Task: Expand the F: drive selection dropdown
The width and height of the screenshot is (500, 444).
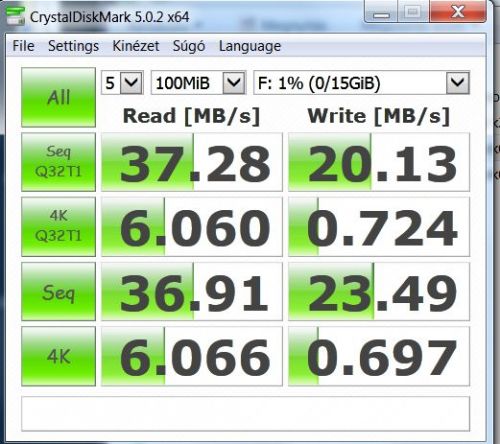Action: point(458,82)
